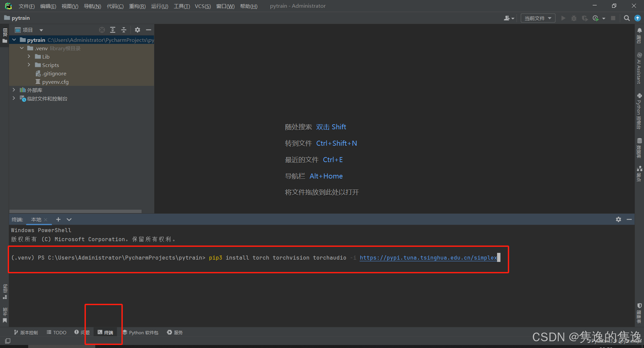Add a new terminal session with plus icon
Viewport: 644px width, 348px height.
tap(58, 219)
